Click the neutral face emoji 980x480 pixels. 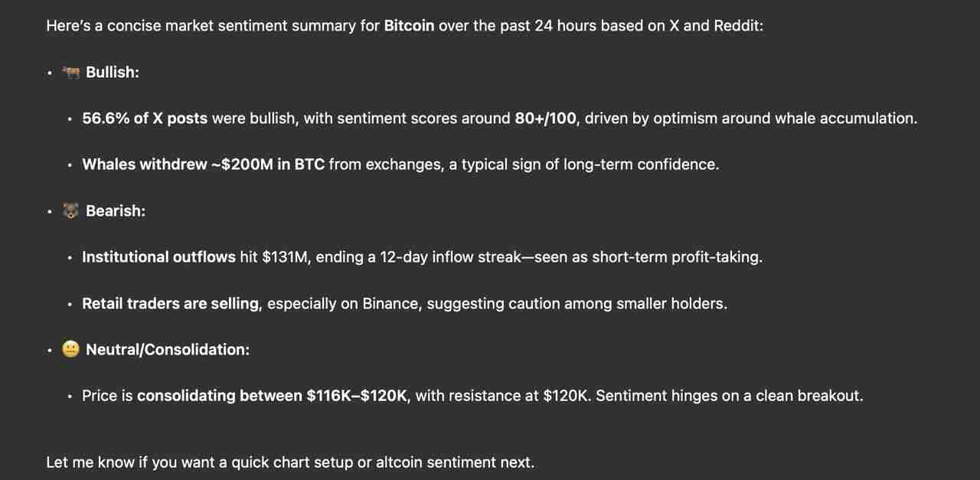(71, 350)
